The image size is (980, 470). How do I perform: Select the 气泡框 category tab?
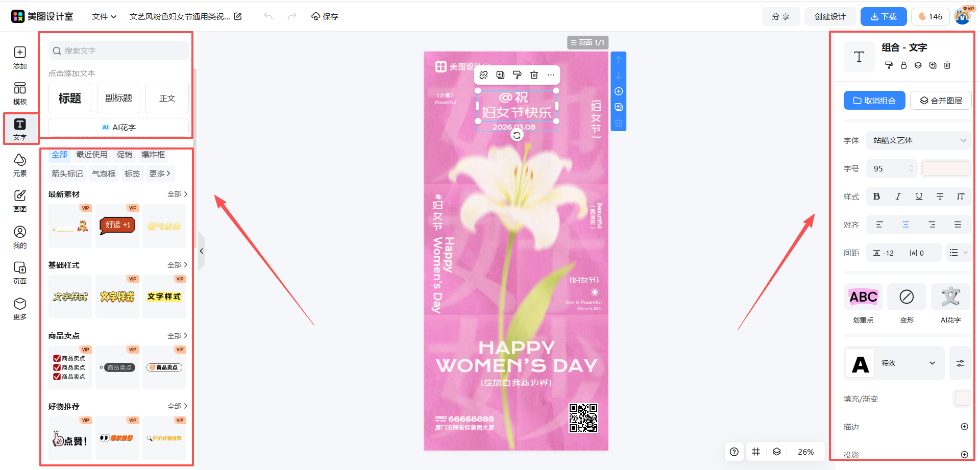click(104, 174)
